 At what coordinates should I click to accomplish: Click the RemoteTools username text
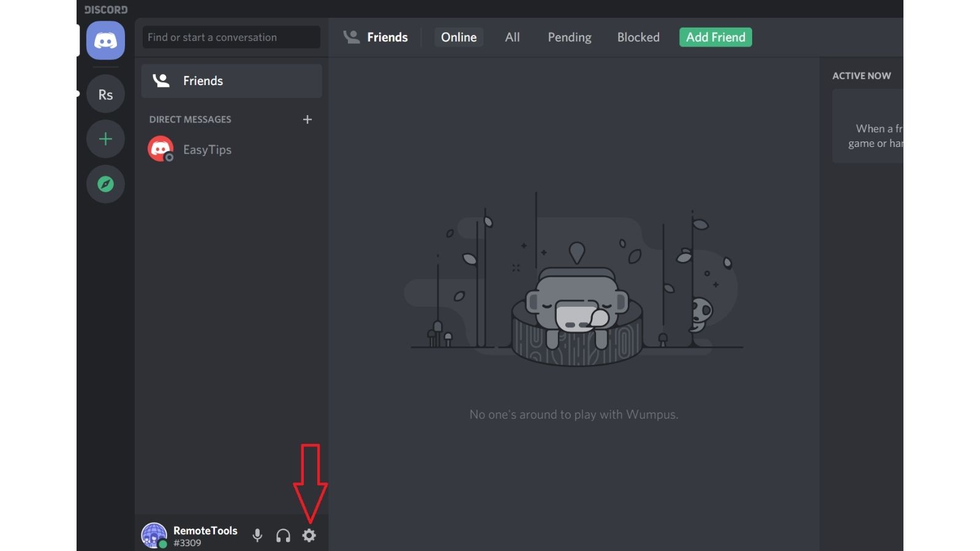(x=205, y=531)
